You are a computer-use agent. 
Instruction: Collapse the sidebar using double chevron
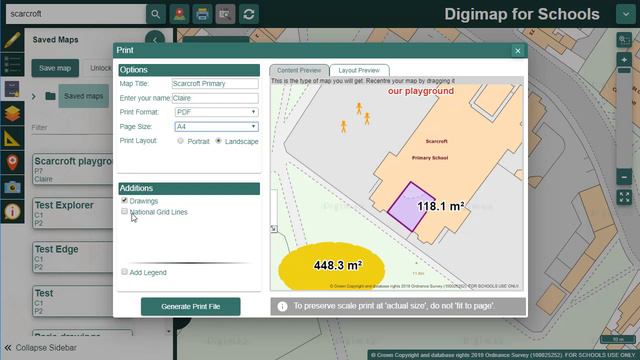point(8,348)
